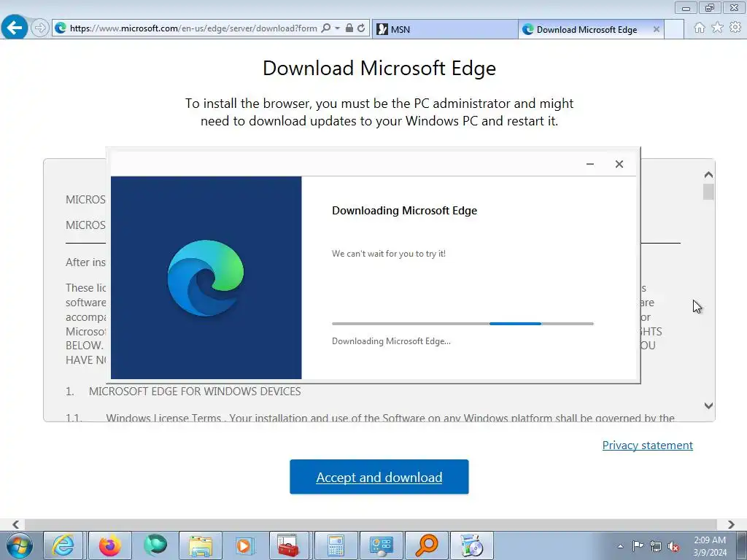Switch to the MSN tab

tap(445, 29)
